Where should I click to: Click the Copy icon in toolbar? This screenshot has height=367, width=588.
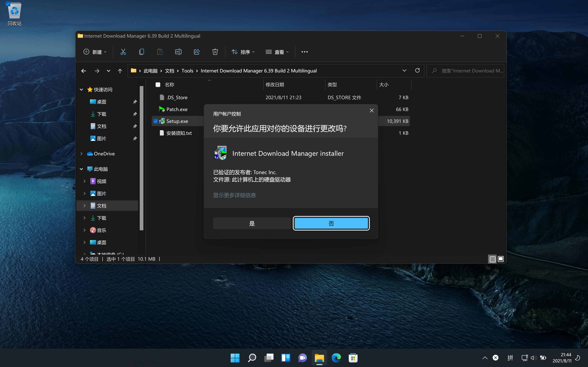pyautogui.click(x=141, y=52)
